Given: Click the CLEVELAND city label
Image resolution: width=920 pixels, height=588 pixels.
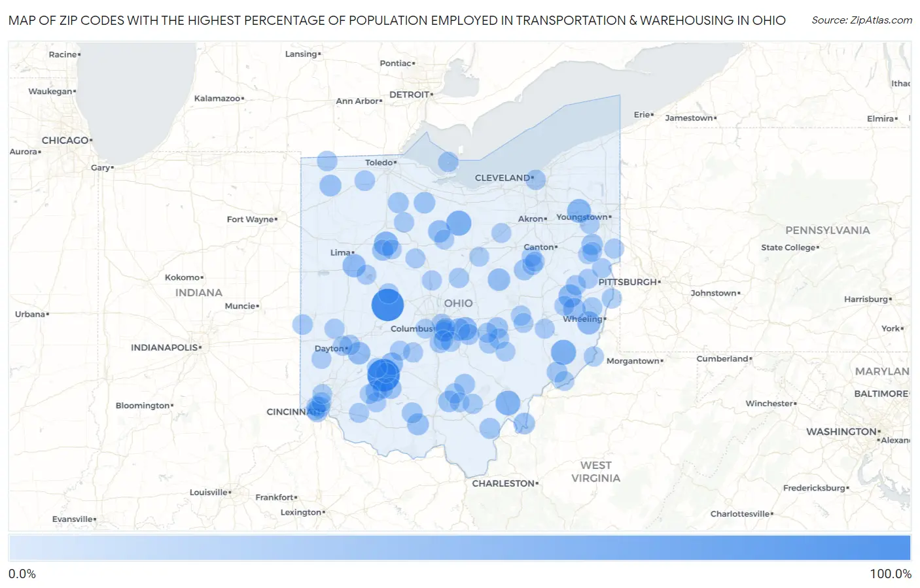Looking at the screenshot, I should pos(503,178).
